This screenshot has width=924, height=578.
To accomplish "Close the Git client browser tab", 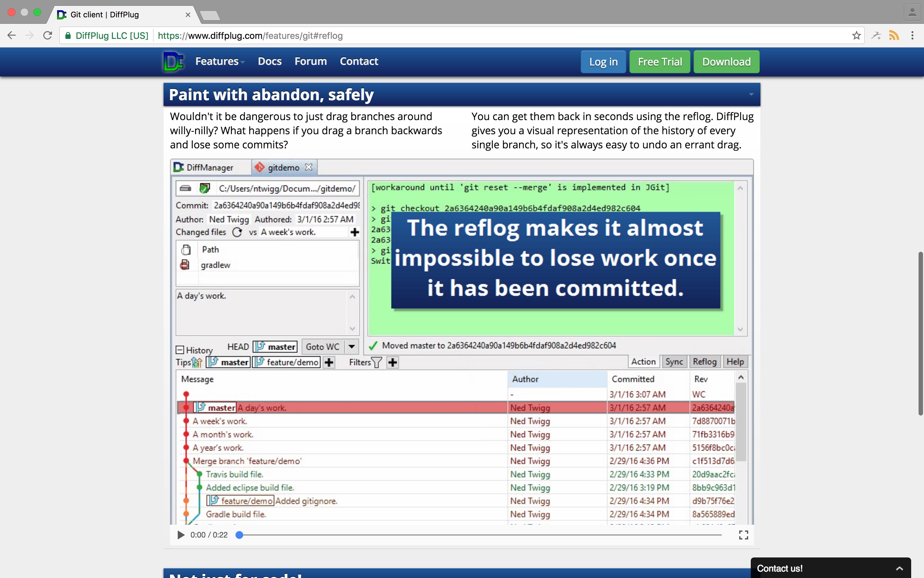I will click(188, 14).
